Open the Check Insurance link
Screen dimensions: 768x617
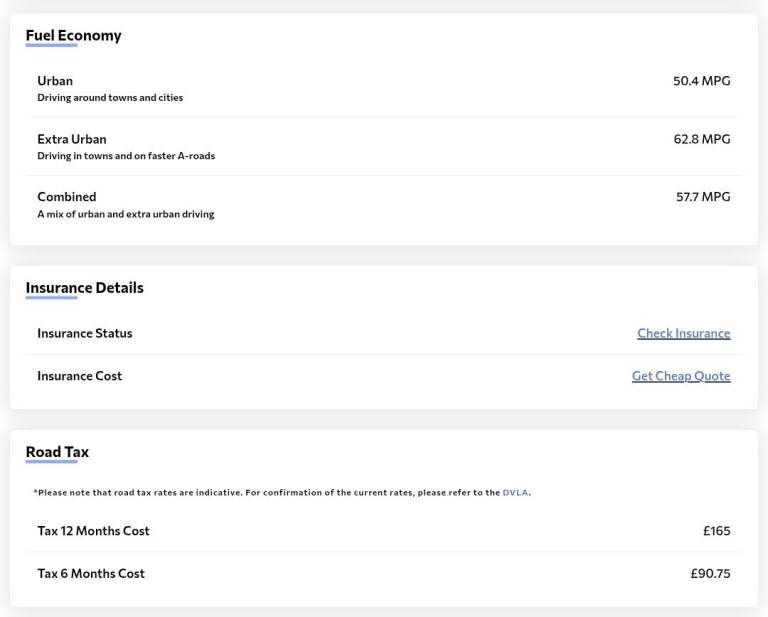tap(683, 333)
